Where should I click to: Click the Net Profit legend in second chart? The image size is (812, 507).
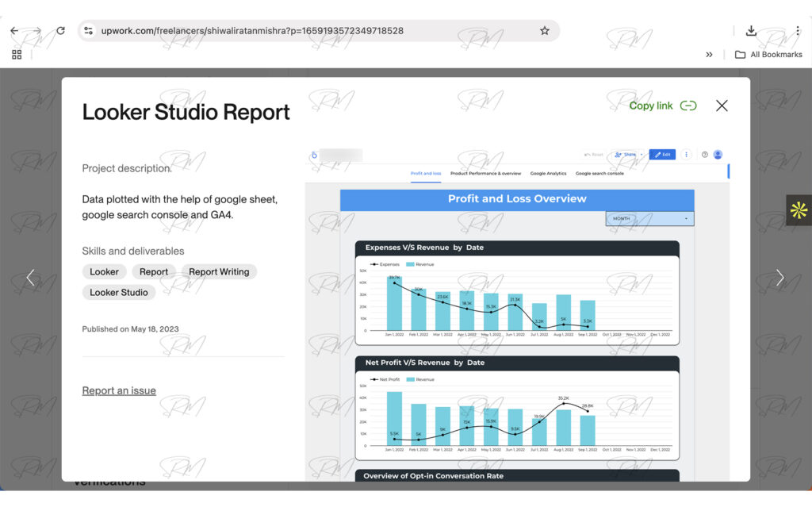click(385, 379)
